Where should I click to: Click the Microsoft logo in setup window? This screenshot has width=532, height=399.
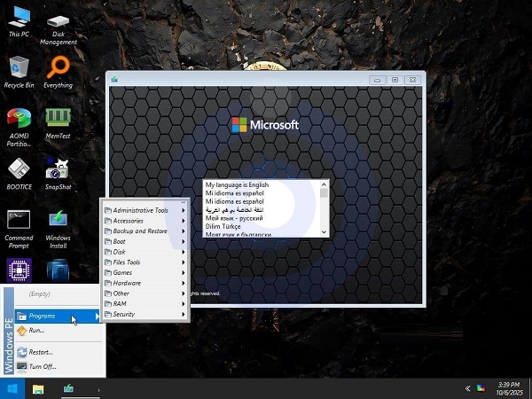click(x=265, y=125)
